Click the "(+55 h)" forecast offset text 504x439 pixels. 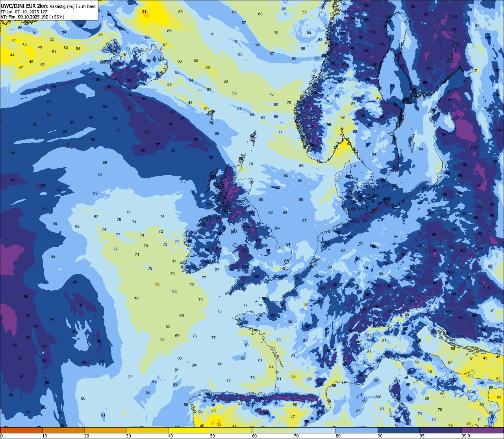pyautogui.click(x=57, y=17)
